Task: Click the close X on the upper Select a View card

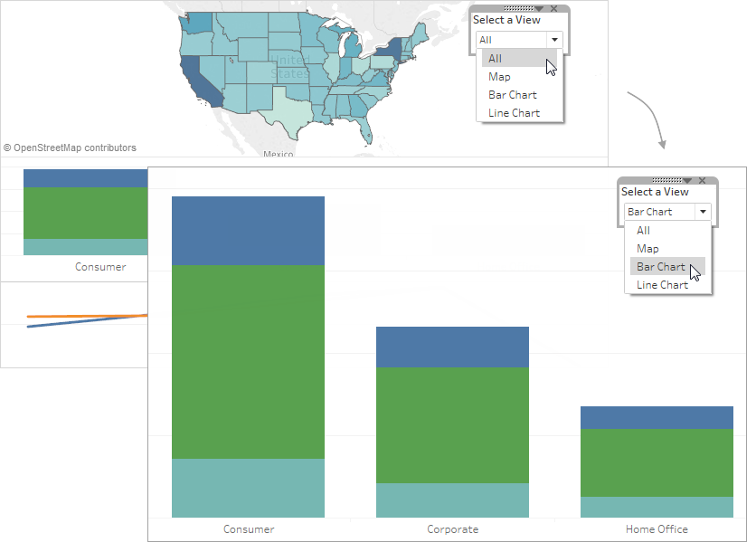Action: (554, 8)
